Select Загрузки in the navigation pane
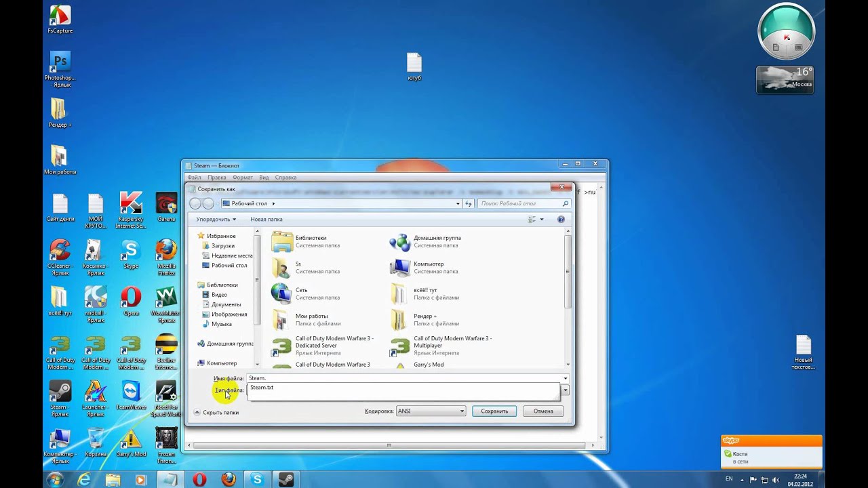This screenshot has height=488, width=868. click(x=222, y=246)
